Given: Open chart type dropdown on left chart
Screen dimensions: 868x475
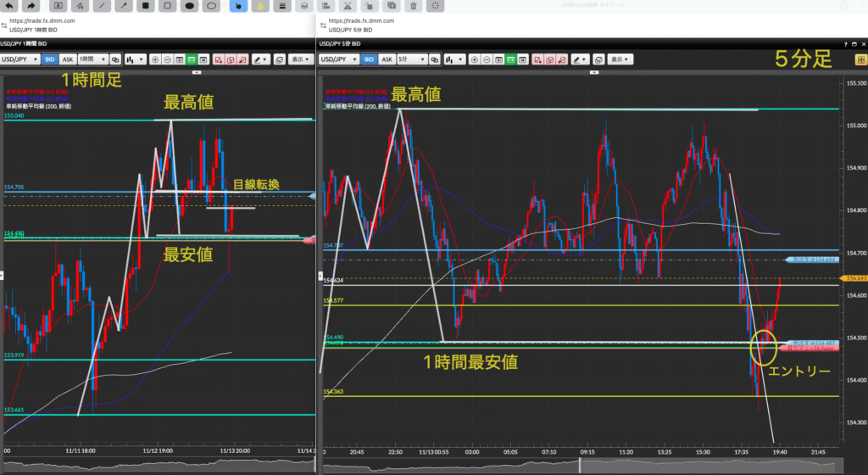Looking at the screenshot, I should coord(135,59).
